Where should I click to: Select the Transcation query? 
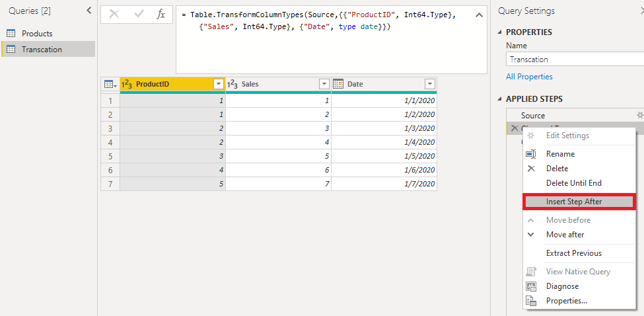click(x=48, y=50)
